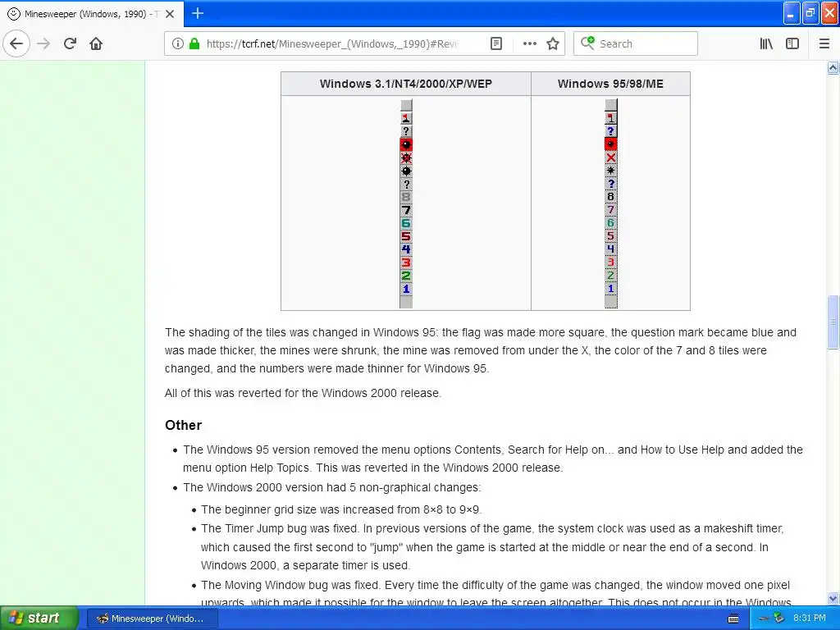This screenshot has height=630, width=840.
Task: Click the scrollbar up arrow
Action: tap(833, 67)
